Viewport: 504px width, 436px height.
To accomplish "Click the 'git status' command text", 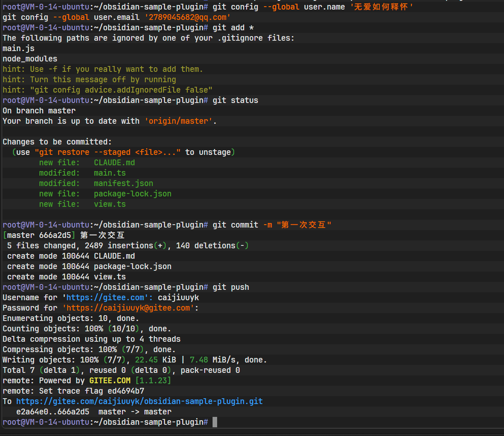I will pyautogui.click(x=235, y=100).
